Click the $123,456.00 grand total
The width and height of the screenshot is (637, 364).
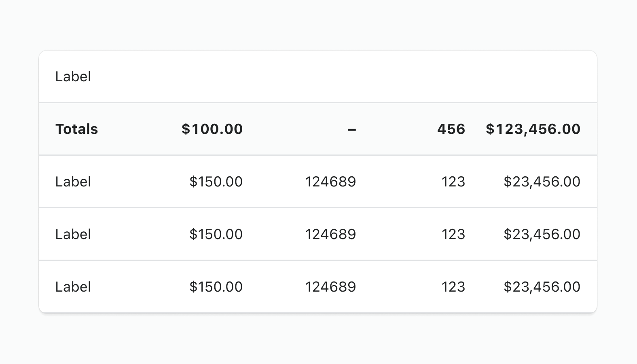533,129
